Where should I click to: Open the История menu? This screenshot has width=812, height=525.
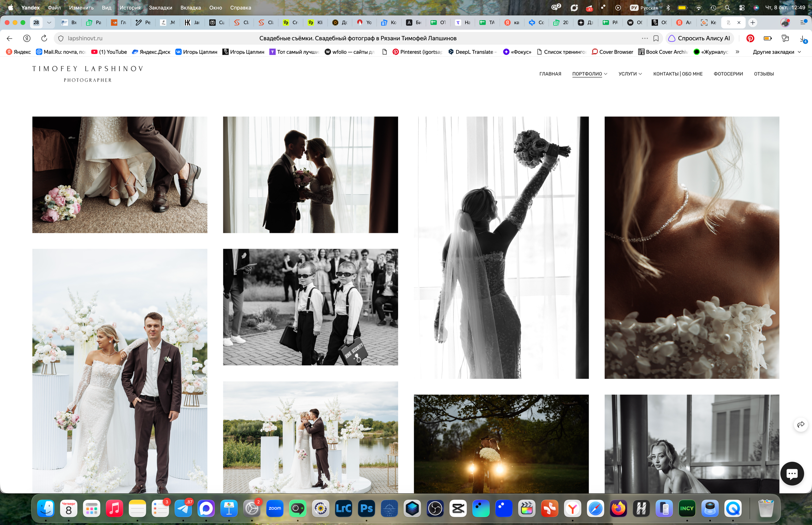(130, 8)
